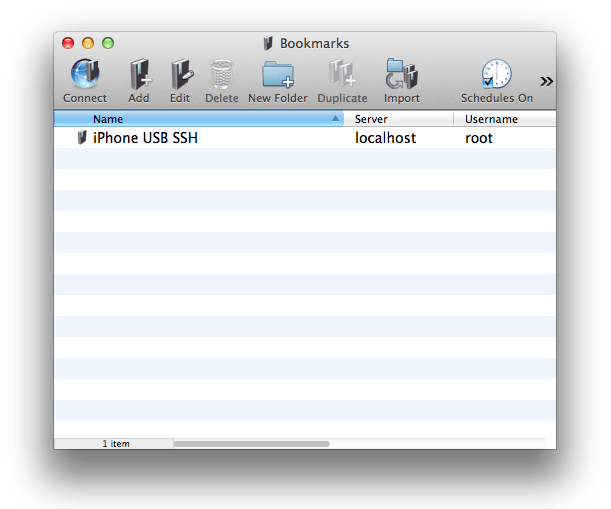Click the Connect globe icon

(x=85, y=76)
